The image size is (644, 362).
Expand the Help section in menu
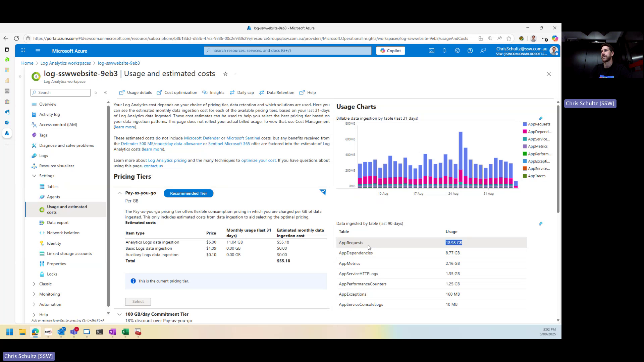click(x=34, y=315)
